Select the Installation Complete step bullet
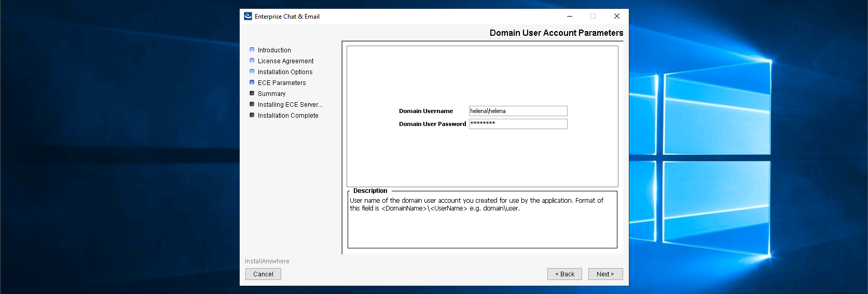The height and width of the screenshot is (294, 868). 252,115
